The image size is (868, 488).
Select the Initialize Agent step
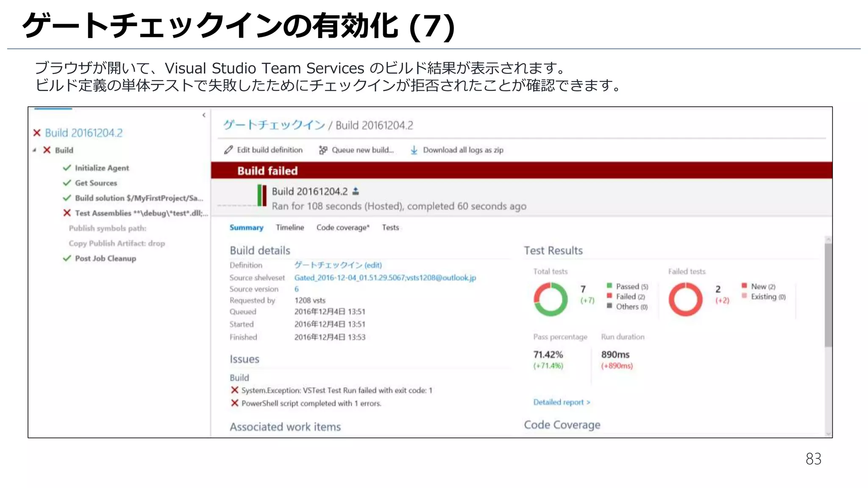click(x=102, y=168)
